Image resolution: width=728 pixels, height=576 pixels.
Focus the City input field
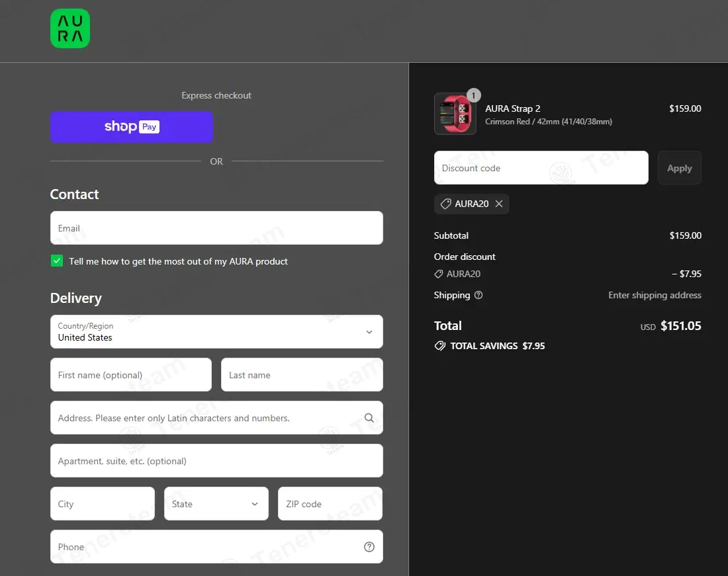point(102,504)
